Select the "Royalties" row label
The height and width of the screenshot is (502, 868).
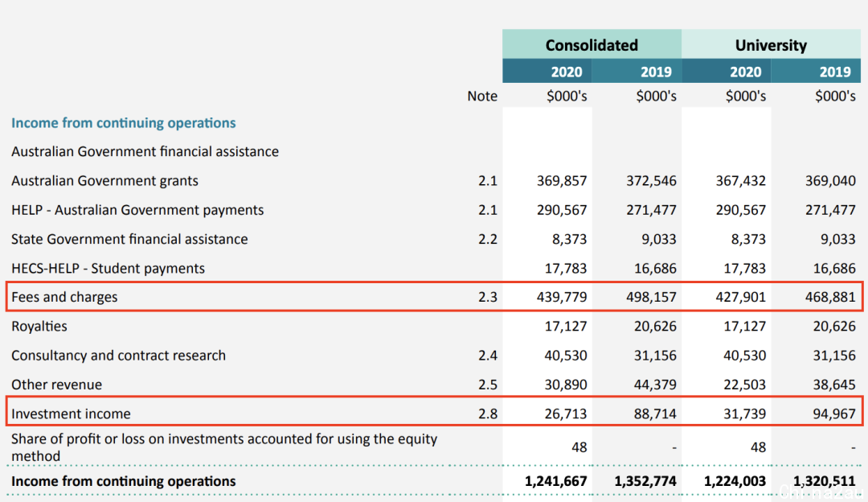coord(39,327)
